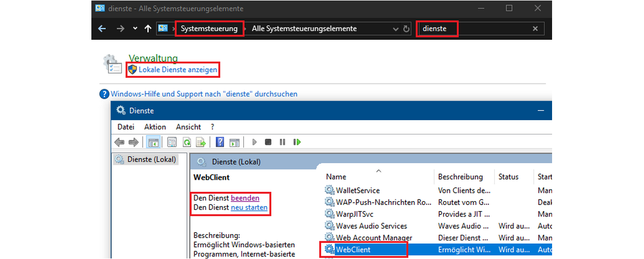The height and width of the screenshot is (259, 644).
Task: Open Help via blue question mark icon
Action: pos(220,142)
